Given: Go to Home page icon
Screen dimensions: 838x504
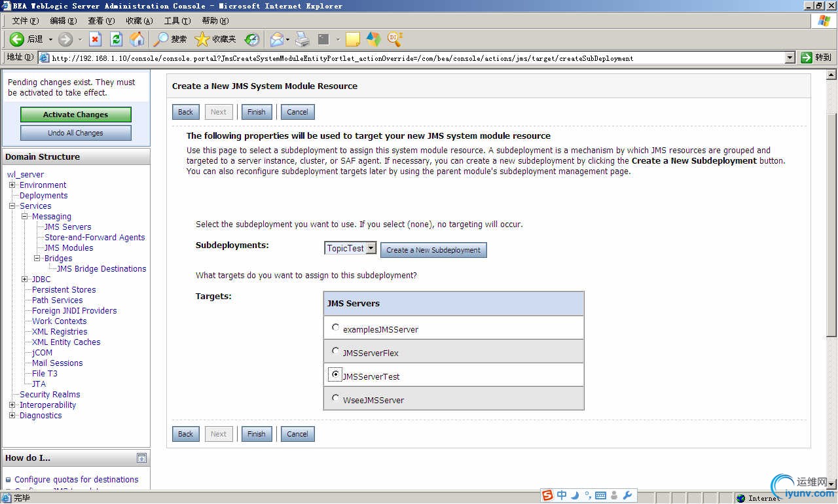Looking at the screenshot, I should tap(137, 39).
